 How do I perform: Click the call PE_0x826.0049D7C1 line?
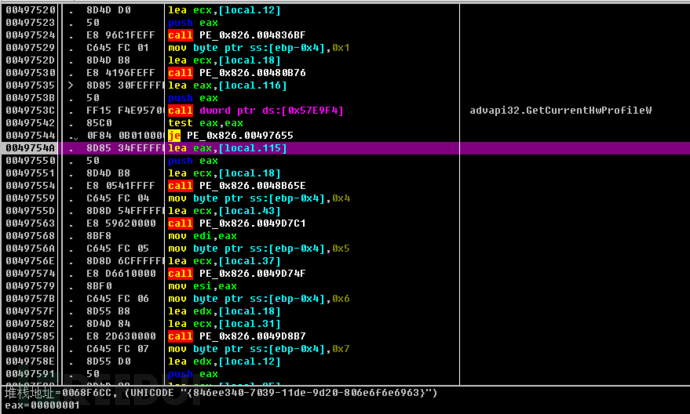[237, 223]
